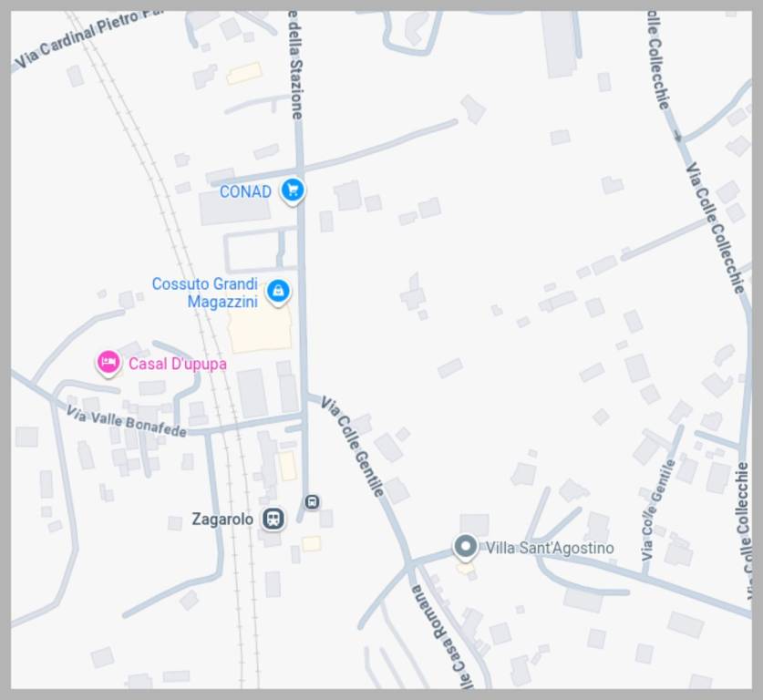Click the Zagarolo train station icon
This screenshot has height=700, width=763.
(x=273, y=519)
